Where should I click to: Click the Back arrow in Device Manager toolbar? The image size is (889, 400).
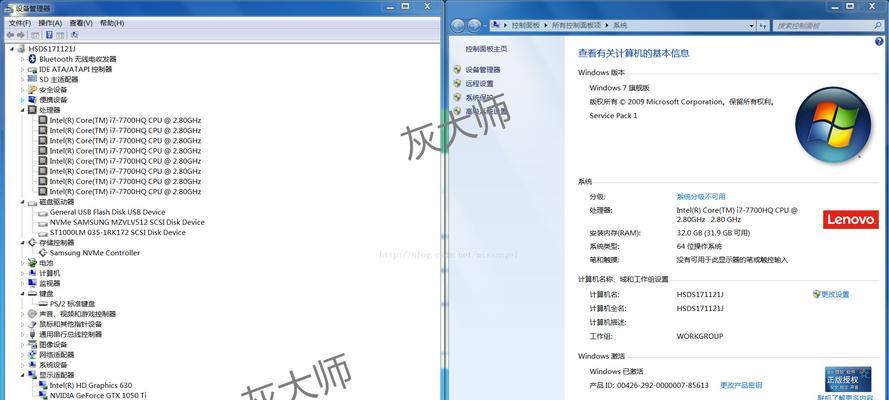pyautogui.click(x=10, y=35)
